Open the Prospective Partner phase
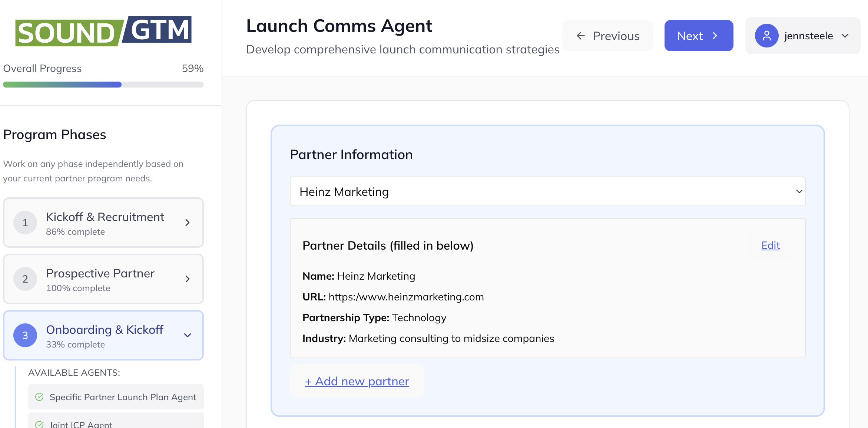Viewport: 868px width, 428px height. [x=103, y=279]
